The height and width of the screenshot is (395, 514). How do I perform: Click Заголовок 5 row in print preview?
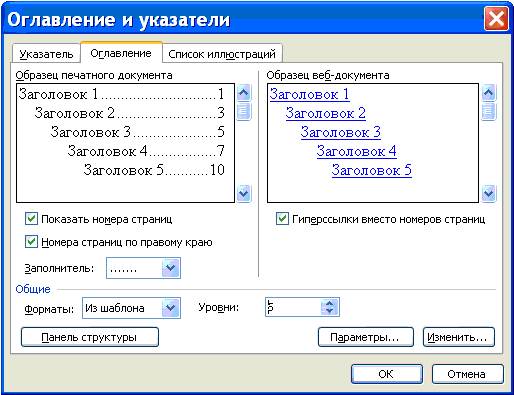pos(154,170)
